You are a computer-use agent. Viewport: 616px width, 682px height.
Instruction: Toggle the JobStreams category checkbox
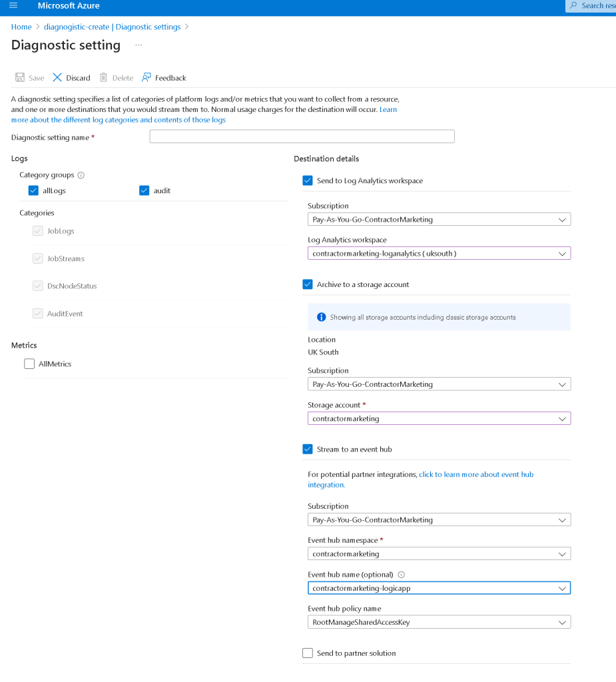tap(38, 258)
